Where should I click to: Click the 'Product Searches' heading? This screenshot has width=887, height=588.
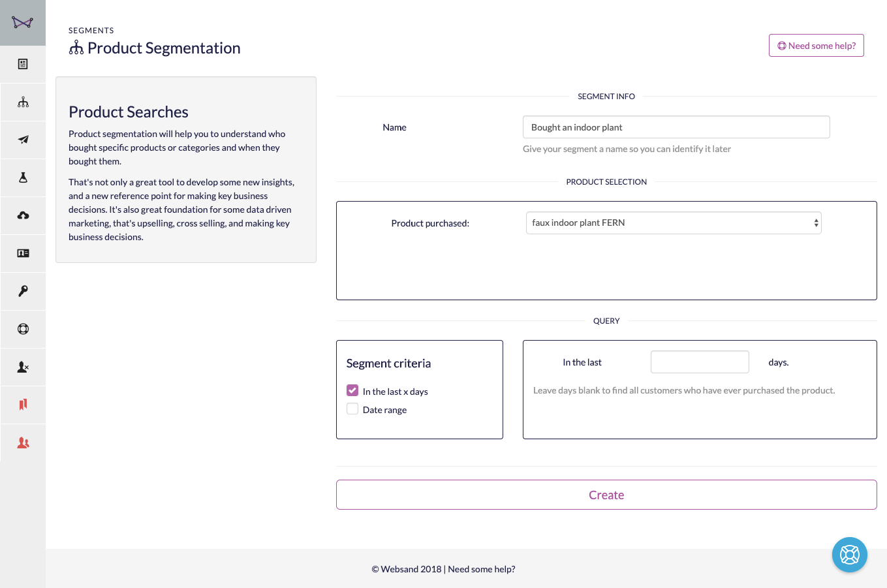click(x=129, y=112)
